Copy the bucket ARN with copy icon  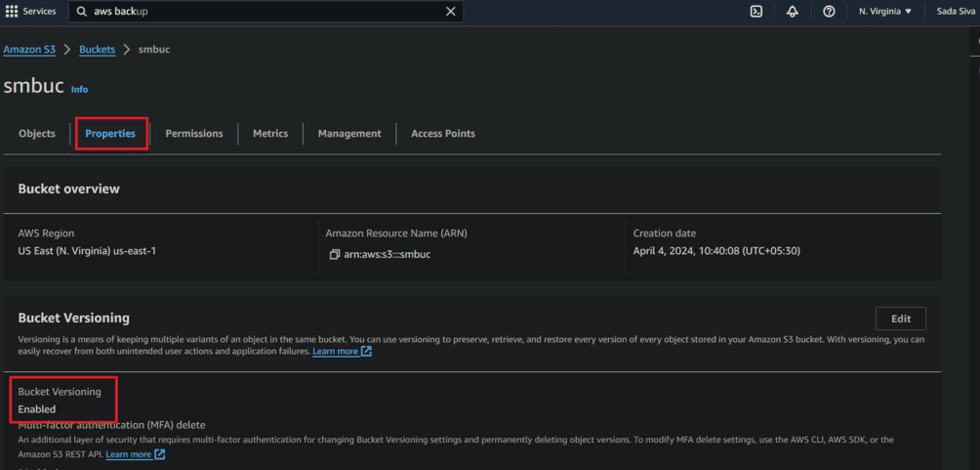[335, 255]
